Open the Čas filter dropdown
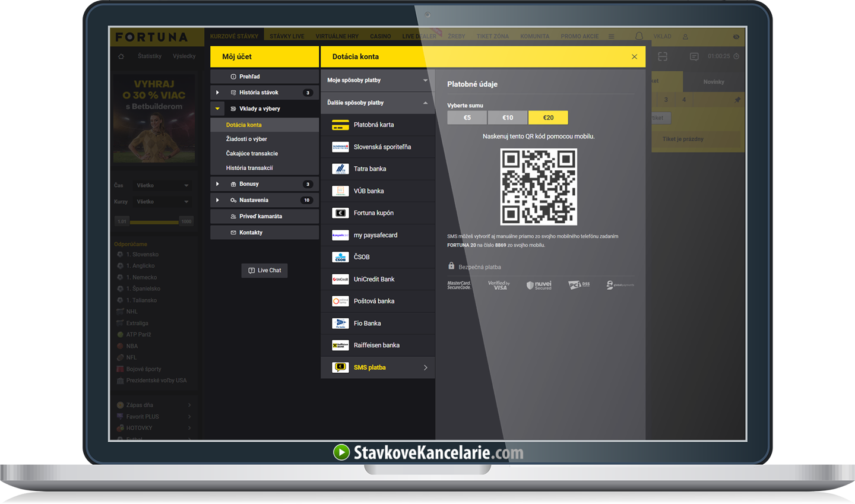The height and width of the screenshot is (504, 855). coord(162,185)
